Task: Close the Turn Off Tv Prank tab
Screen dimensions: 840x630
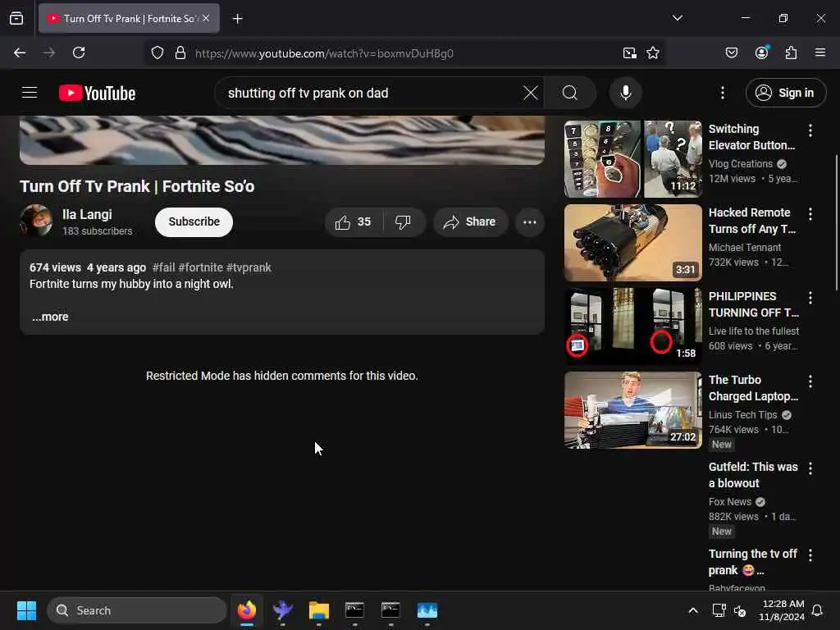Action: (x=206, y=18)
